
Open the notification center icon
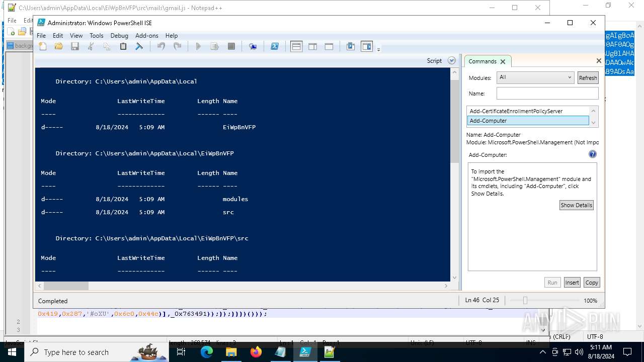click(x=627, y=352)
